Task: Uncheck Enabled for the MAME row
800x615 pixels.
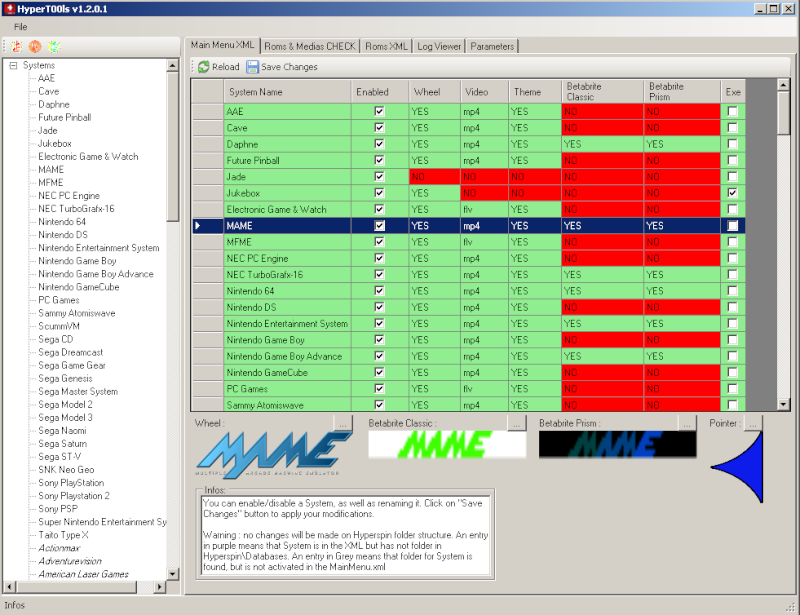Action: coord(379,226)
